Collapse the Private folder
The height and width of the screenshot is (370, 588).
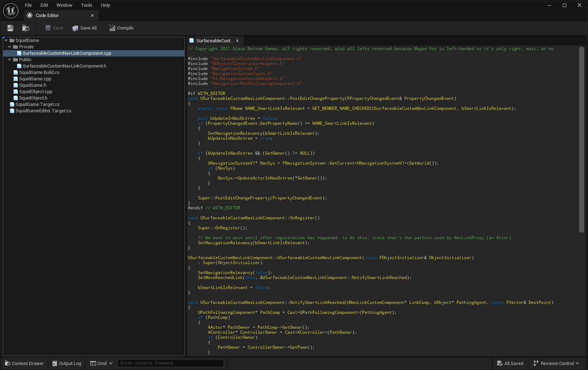[x=10, y=47]
